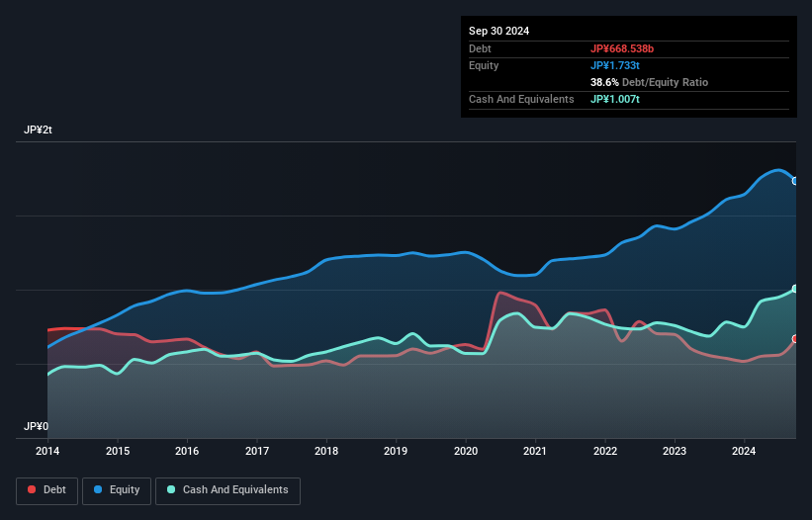Click Cash And Equivalents label in tooltip
Screen dimensions: 812x520
pos(521,99)
